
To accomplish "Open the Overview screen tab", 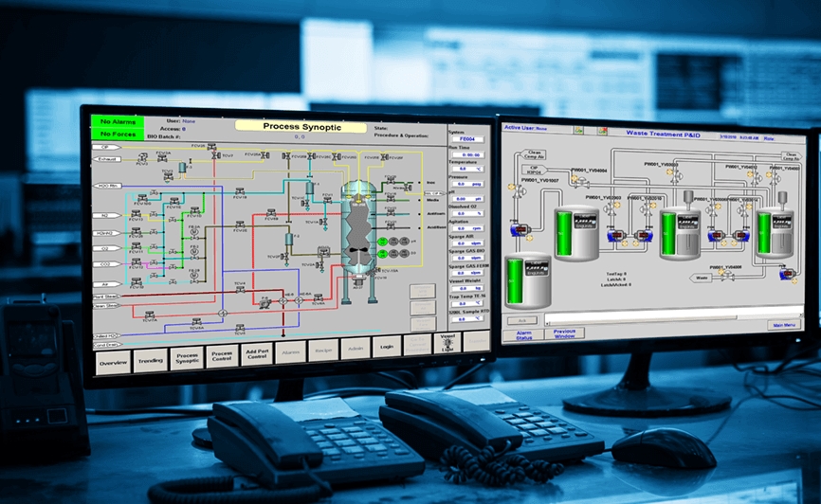I will tap(113, 361).
